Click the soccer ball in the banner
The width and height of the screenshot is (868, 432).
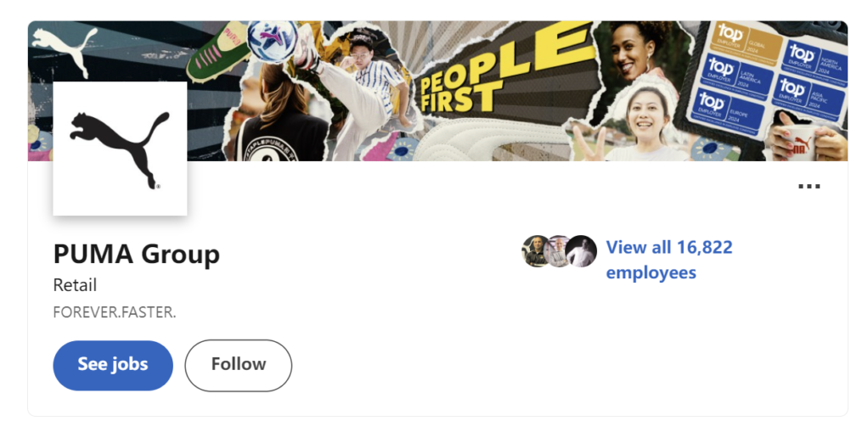click(x=272, y=39)
